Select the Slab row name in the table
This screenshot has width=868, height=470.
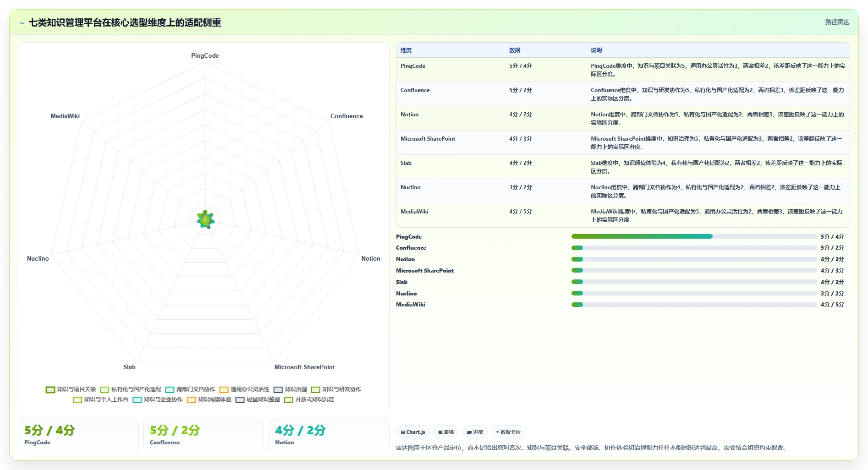pyautogui.click(x=406, y=163)
